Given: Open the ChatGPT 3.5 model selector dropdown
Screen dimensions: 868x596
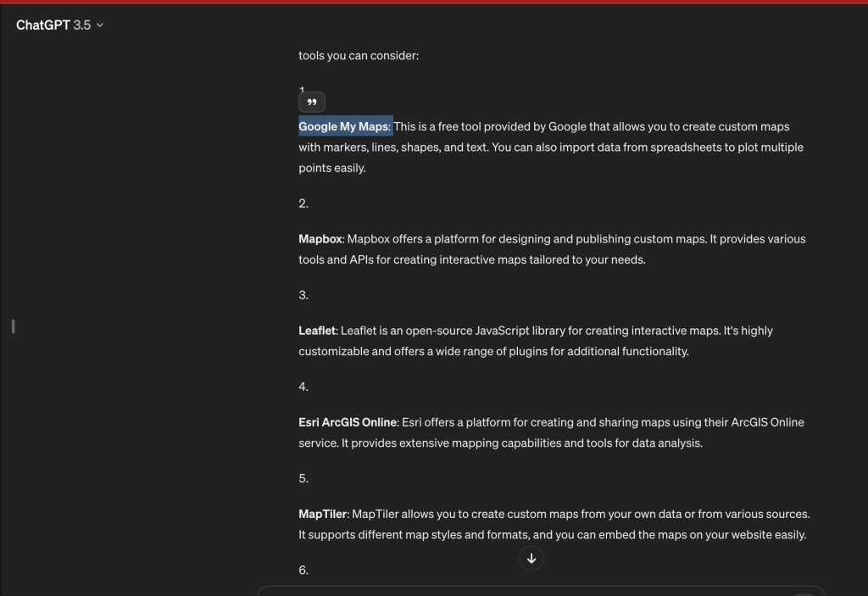Looking at the screenshot, I should pyautogui.click(x=59, y=25).
